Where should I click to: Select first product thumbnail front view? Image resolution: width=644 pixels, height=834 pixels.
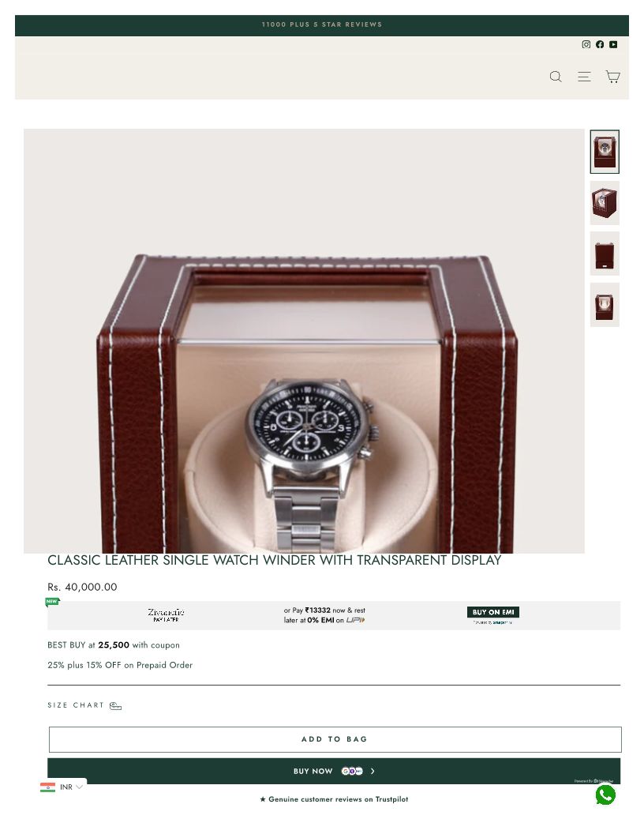605,152
